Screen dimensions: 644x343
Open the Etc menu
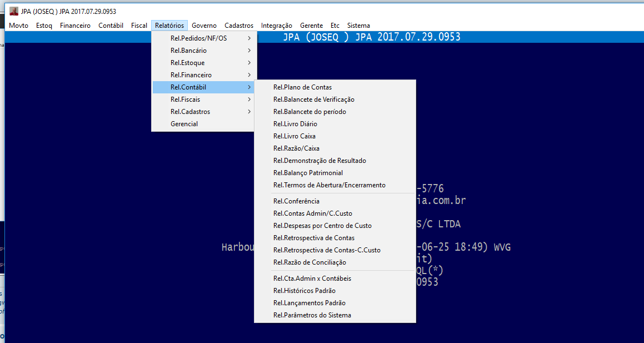coord(335,26)
